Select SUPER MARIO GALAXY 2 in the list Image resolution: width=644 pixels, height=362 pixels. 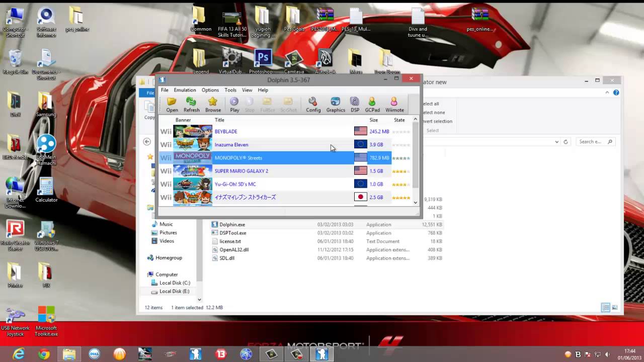pyautogui.click(x=285, y=171)
